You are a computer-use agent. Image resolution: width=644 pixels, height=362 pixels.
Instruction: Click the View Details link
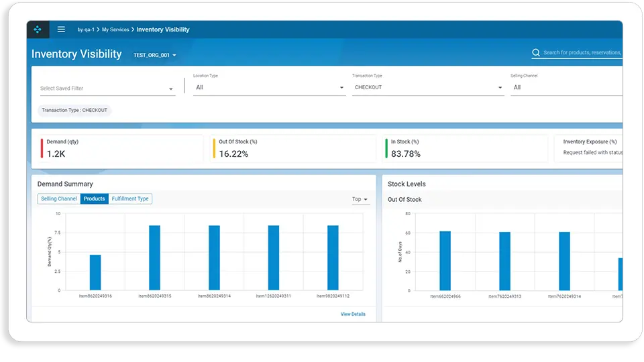click(353, 314)
